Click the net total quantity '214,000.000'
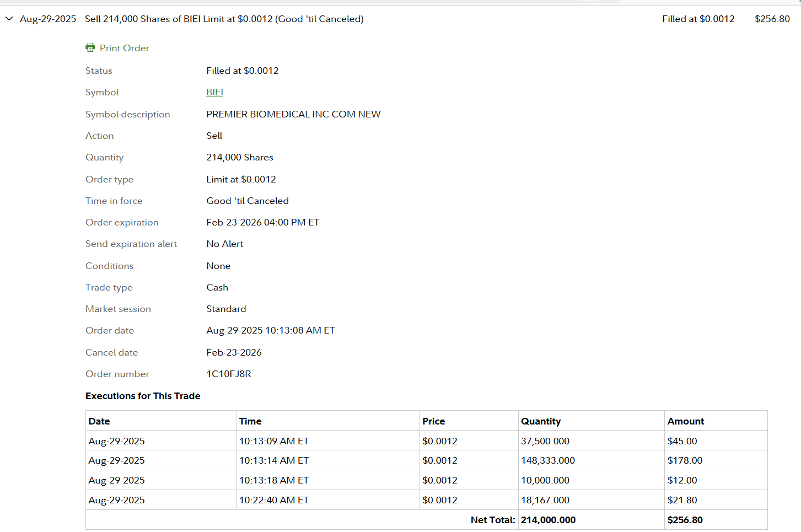This screenshot has width=801, height=532. click(x=549, y=520)
